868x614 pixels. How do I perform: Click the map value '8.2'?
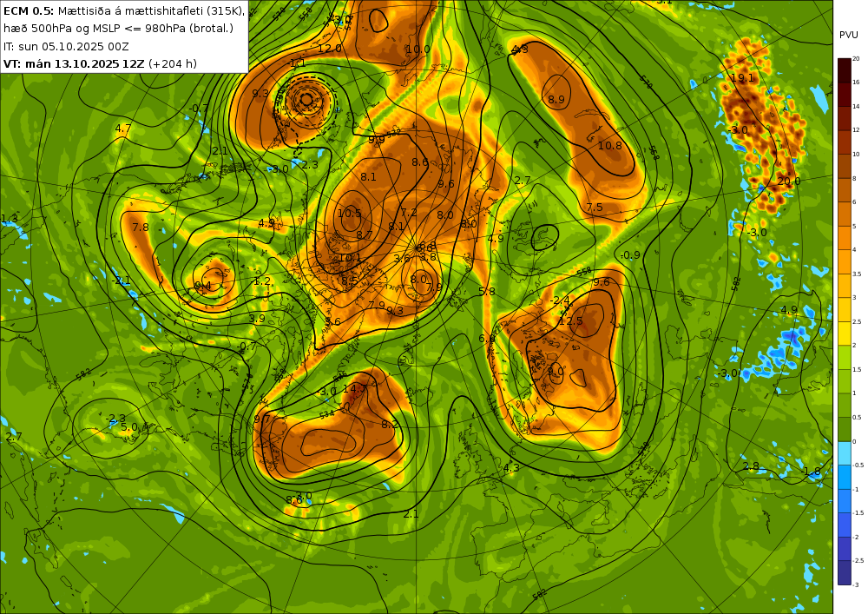point(390,424)
